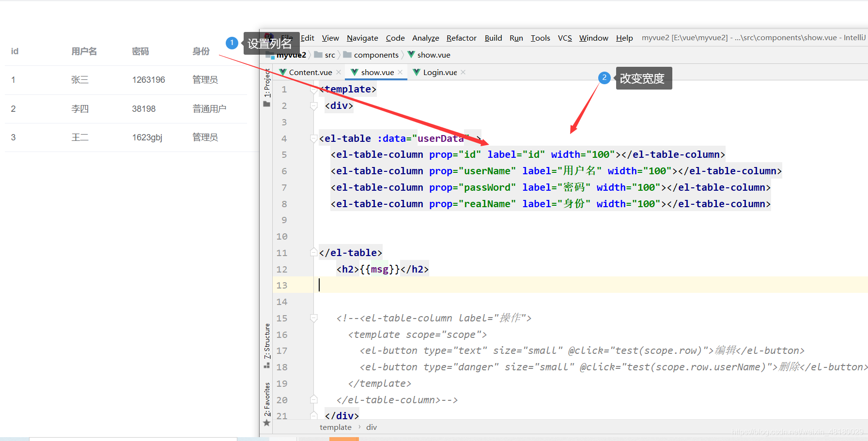Open the Help menu
868x441 pixels.
click(x=624, y=38)
